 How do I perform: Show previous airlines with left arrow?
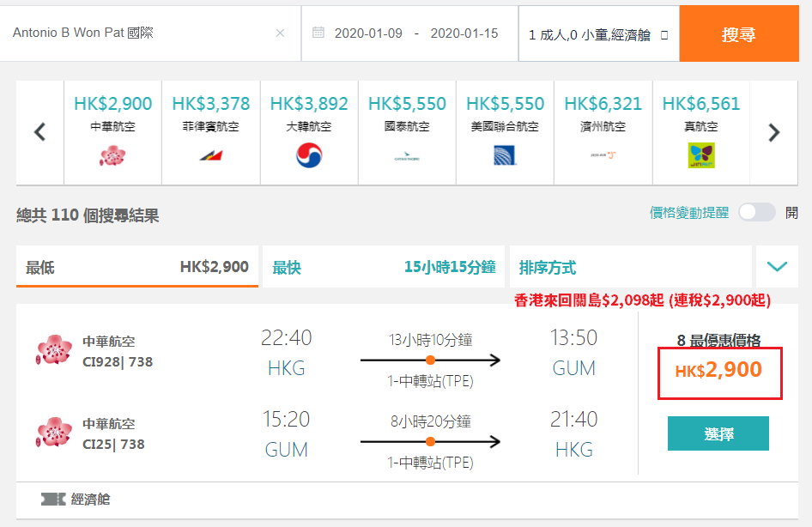coord(39,132)
